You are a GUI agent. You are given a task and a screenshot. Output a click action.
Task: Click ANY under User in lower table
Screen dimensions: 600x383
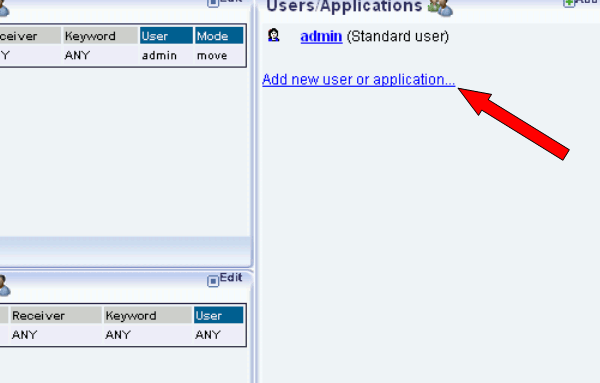pyautogui.click(x=208, y=335)
